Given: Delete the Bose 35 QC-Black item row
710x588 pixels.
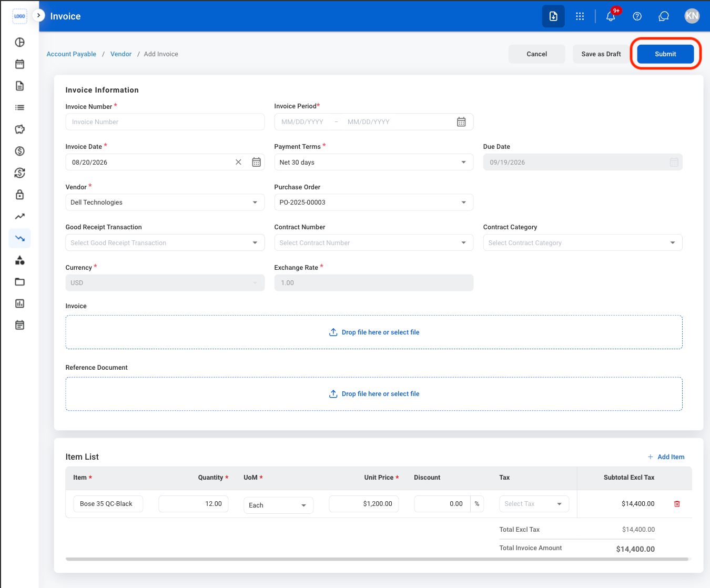Looking at the screenshot, I should 677,504.
